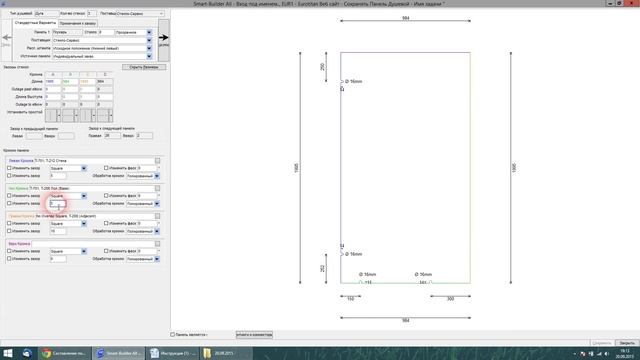Open the Windows Start menu

pos(8,353)
